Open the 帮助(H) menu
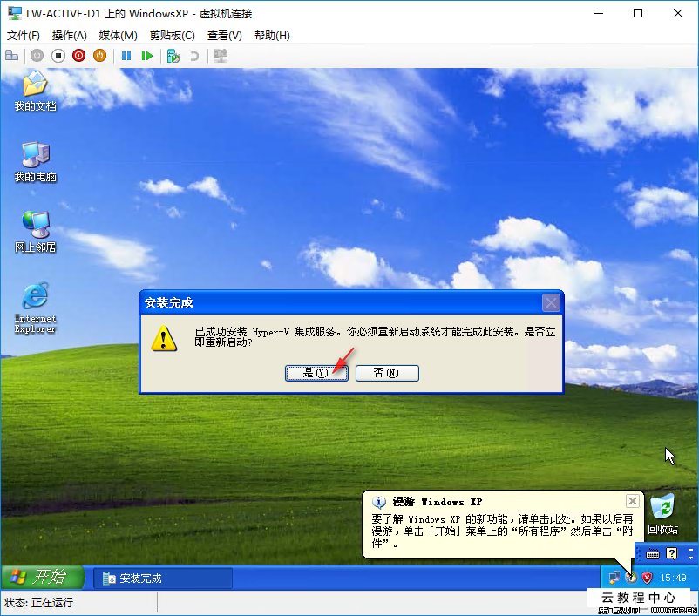 (272, 36)
